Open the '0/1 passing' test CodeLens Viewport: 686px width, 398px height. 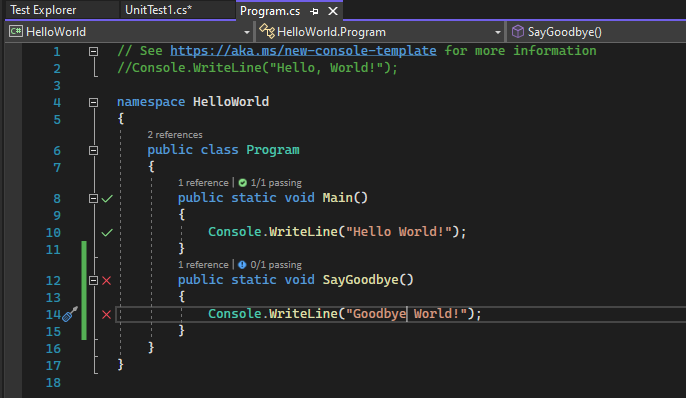276,265
